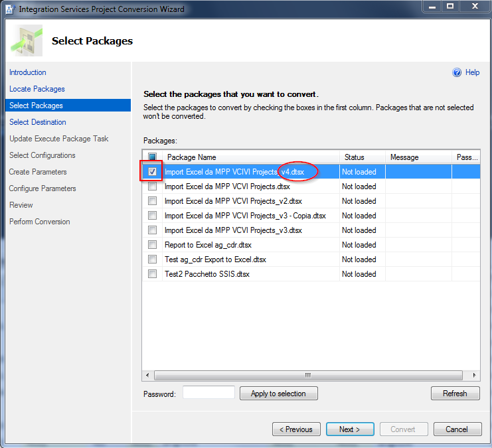This screenshot has width=492, height=448.
Task: Sort by Status column header
Action: coord(363,157)
